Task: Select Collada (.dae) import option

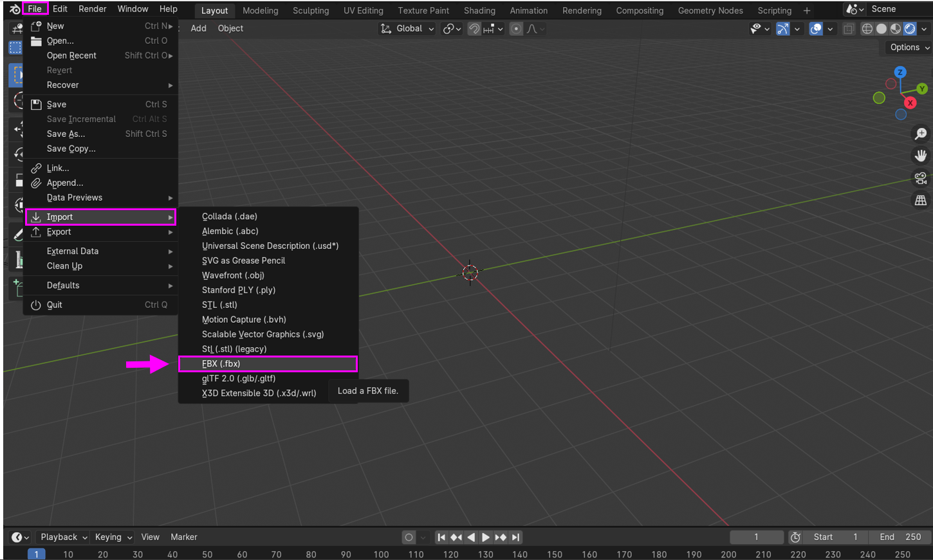Action: coord(268,217)
